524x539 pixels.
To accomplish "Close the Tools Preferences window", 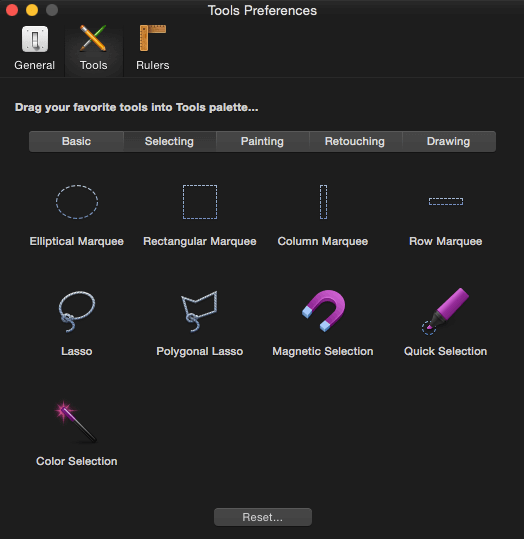I will pos(12,10).
